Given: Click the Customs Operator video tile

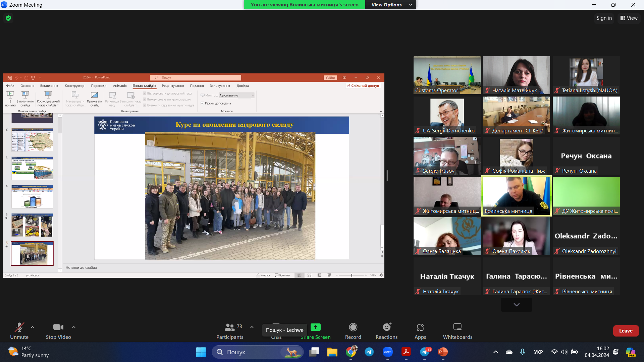Looking at the screenshot, I should [x=447, y=75].
